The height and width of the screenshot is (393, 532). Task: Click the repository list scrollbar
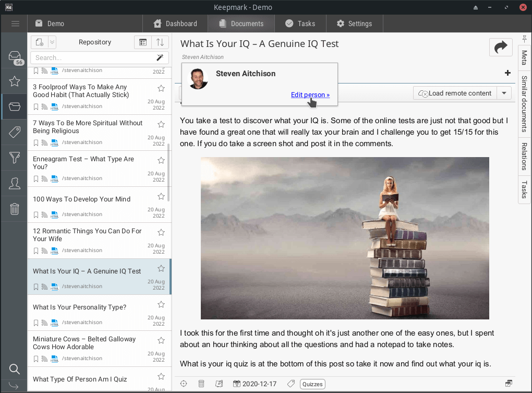[x=169, y=167]
